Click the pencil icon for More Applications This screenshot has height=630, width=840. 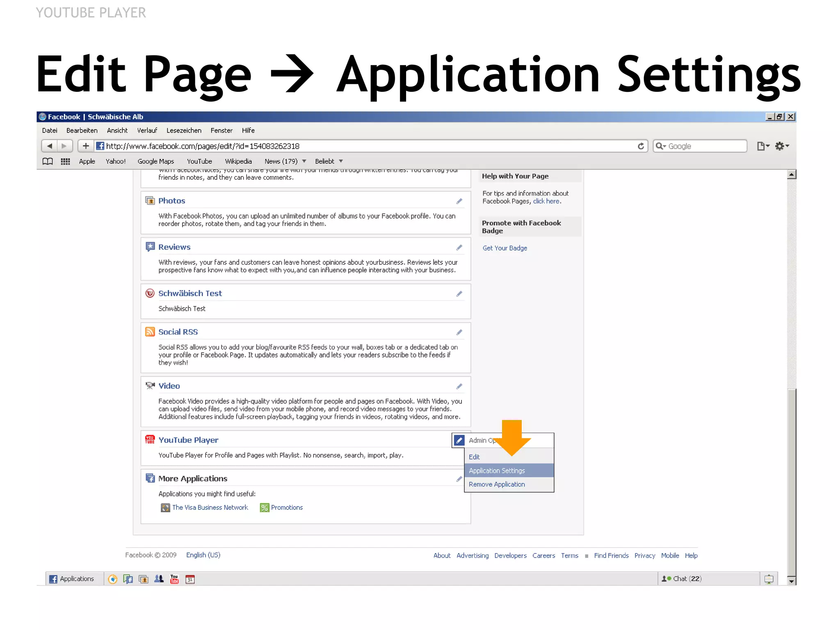click(459, 479)
